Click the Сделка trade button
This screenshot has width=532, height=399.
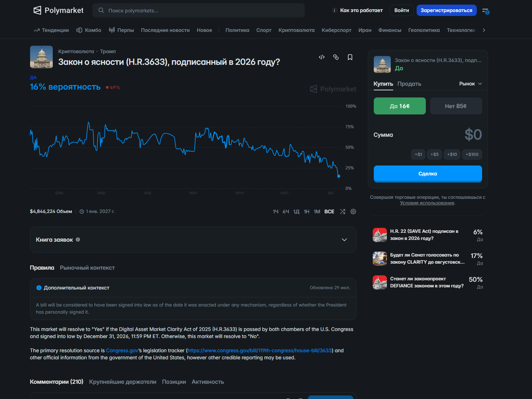pos(428,174)
